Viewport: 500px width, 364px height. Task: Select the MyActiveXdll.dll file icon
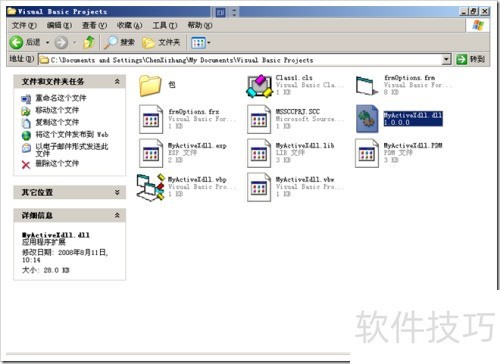tap(367, 119)
